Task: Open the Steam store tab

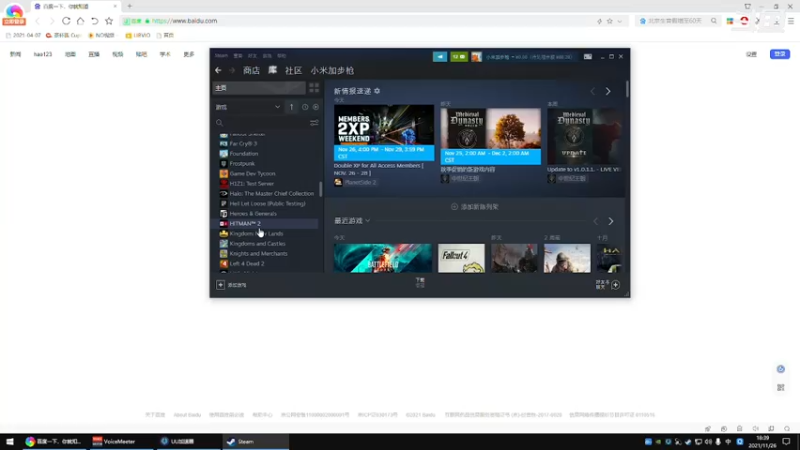Action: point(251,70)
